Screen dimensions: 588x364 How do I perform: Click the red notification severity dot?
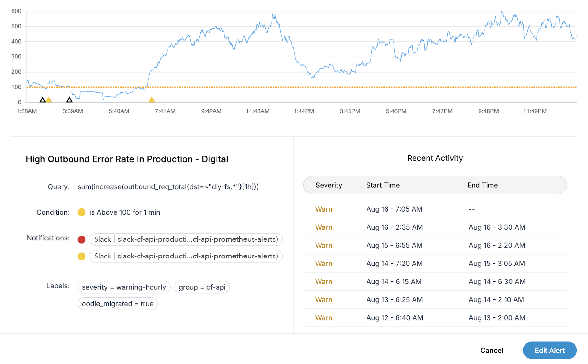pyautogui.click(x=81, y=239)
